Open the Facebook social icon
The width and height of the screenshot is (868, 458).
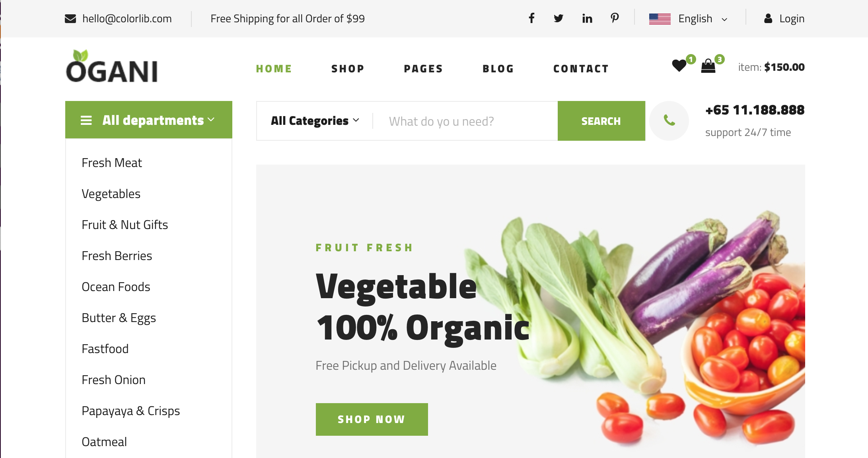[x=531, y=18]
